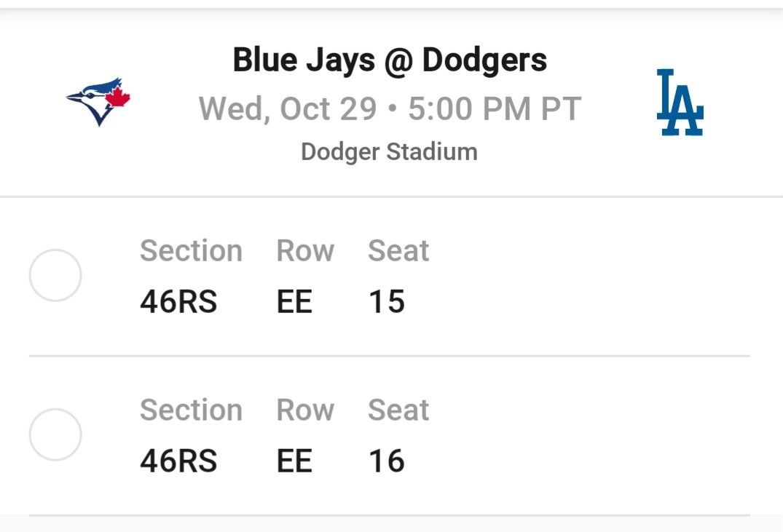The width and height of the screenshot is (783, 532).
Task: Click the LA Dodgers team logo
Action: pyautogui.click(x=680, y=103)
